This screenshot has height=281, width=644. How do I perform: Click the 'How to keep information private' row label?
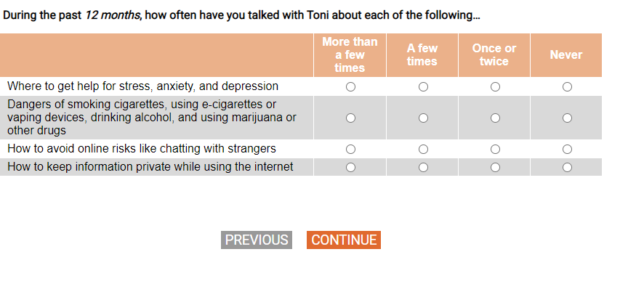(150, 167)
